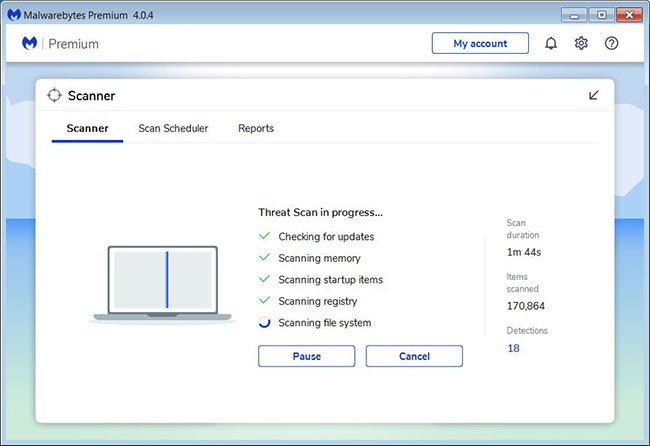Close the Malwarebytes window
This screenshot has width=650, height=446.
tap(629, 15)
